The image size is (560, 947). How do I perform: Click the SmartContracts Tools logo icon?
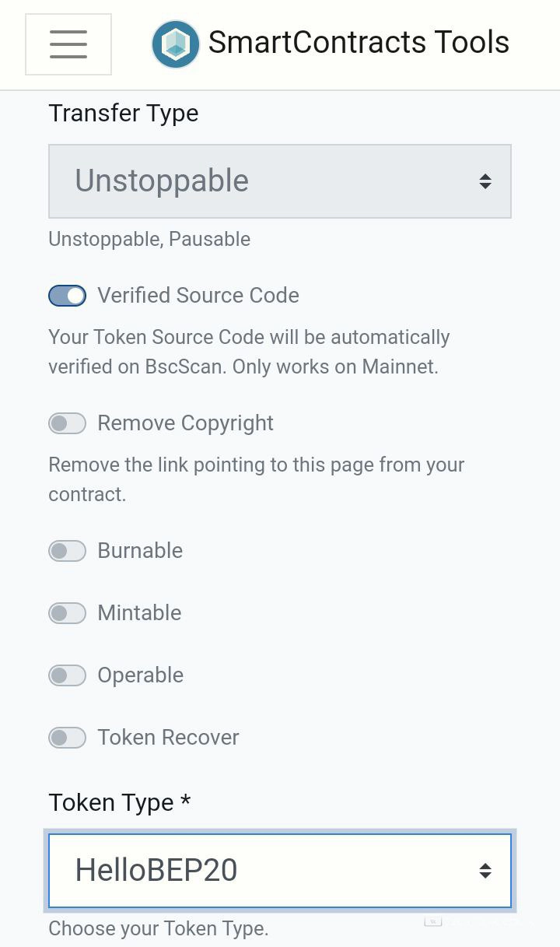[x=176, y=44]
